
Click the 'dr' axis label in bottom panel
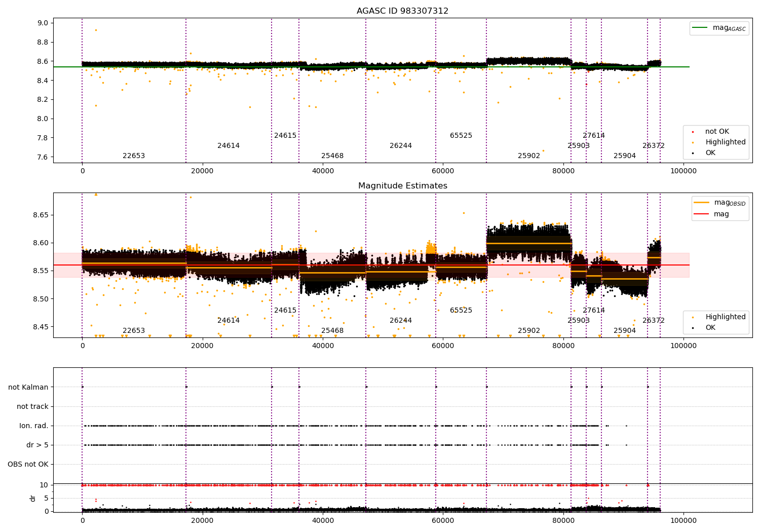coord(33,498)
